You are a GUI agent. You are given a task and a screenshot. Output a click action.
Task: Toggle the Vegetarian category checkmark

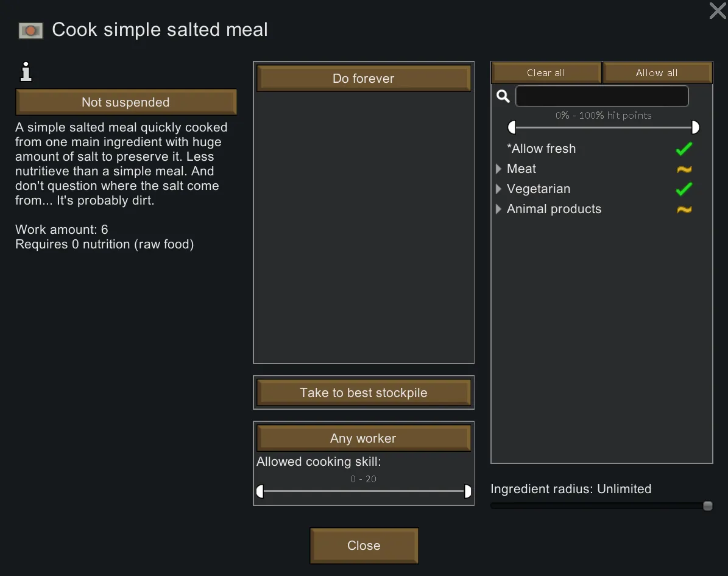tap(684, 189)
